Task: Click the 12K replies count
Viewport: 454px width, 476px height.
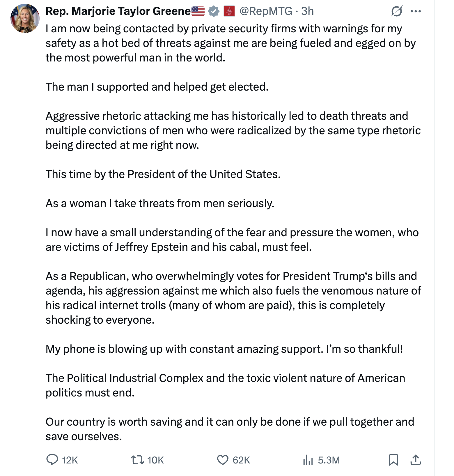Action: pyautogui.click(x=70, y=460)
